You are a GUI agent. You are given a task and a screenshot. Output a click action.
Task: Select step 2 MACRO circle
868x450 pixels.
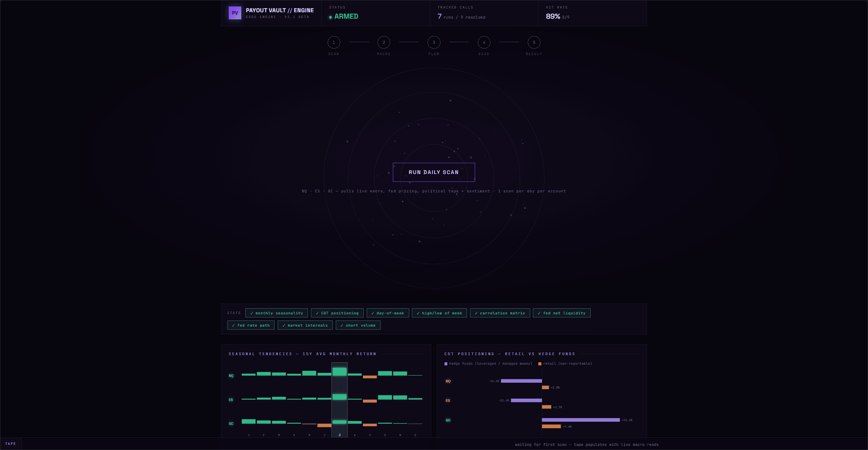click(x=384, y=42)
